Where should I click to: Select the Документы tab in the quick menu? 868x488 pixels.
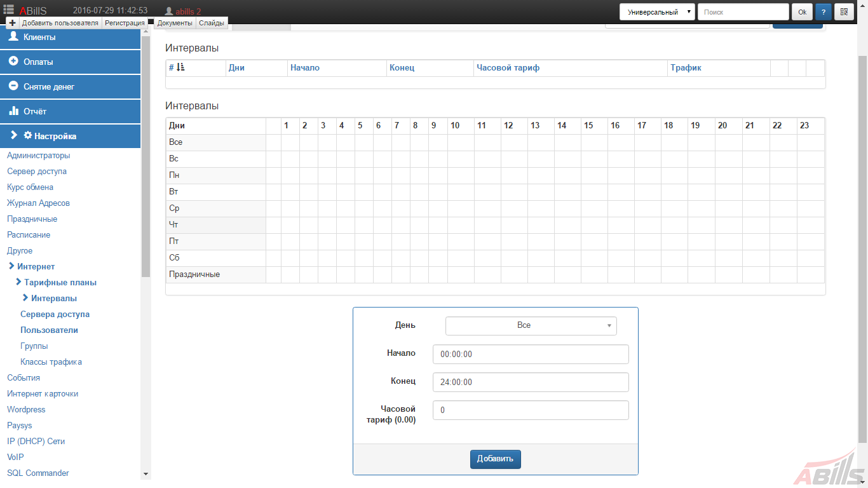(x=175, y=23)
